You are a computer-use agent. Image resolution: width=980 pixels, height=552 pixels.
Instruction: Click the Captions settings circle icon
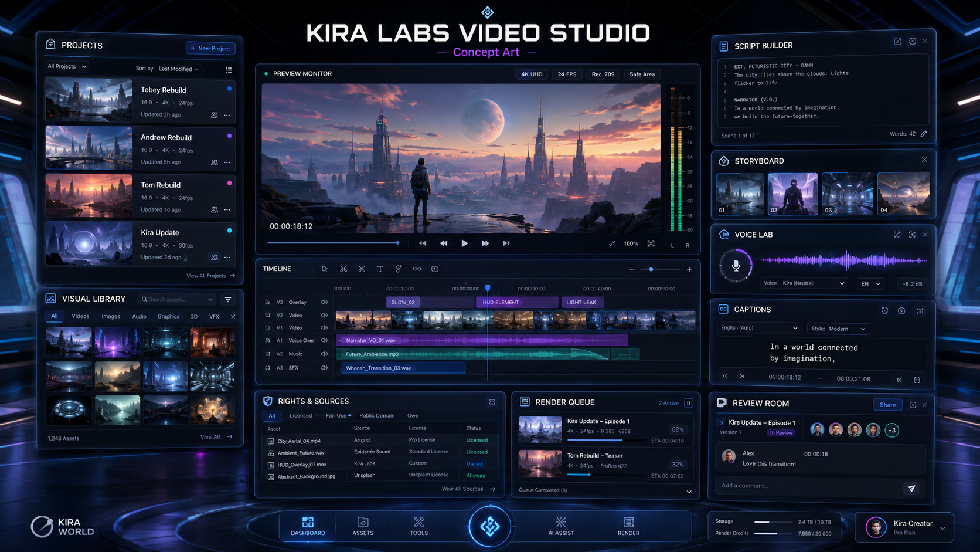(x=901, y=310)
